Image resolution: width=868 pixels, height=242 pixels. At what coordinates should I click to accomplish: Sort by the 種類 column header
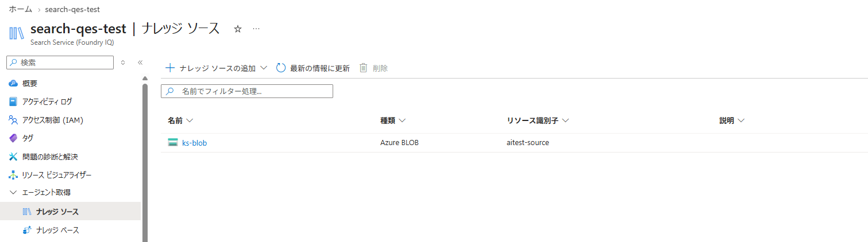coord(393,121)
